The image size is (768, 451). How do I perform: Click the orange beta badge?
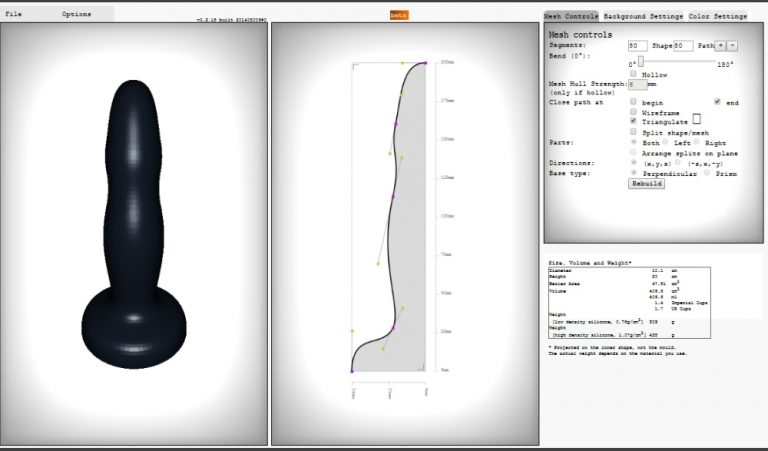(x=398, y=15)
